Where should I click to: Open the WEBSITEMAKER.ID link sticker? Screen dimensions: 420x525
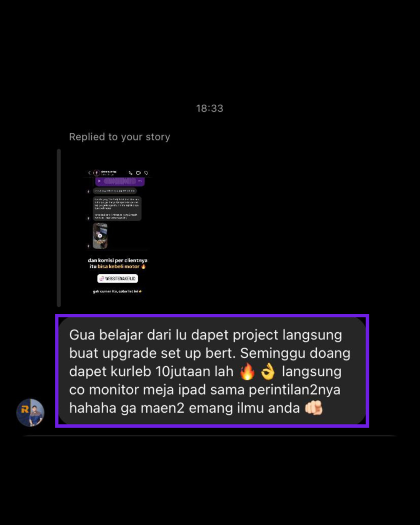point(117,278)
